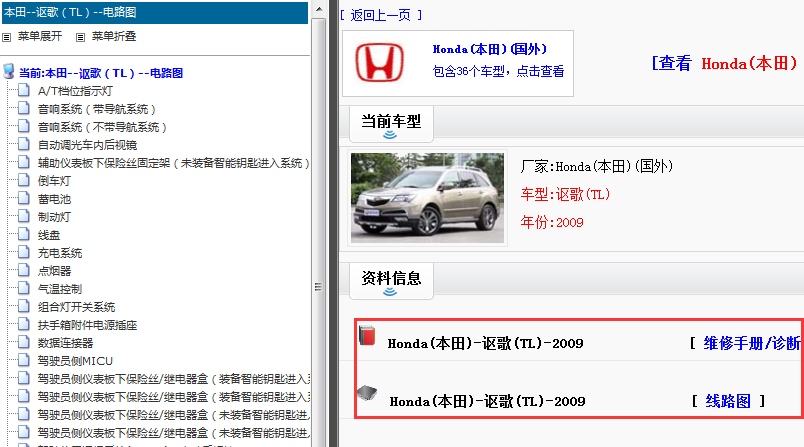Click the page icon beside 充电系统
The height and width of the screenshot is (447, 804).
pyautogui.click(x=24, y=252)
